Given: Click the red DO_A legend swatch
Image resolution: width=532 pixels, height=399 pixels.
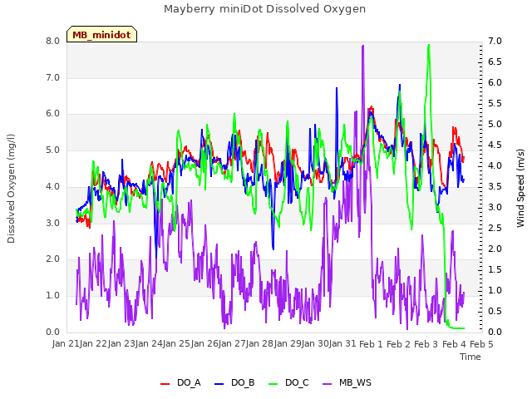Looking at the screenshot, I should point(165,384).
